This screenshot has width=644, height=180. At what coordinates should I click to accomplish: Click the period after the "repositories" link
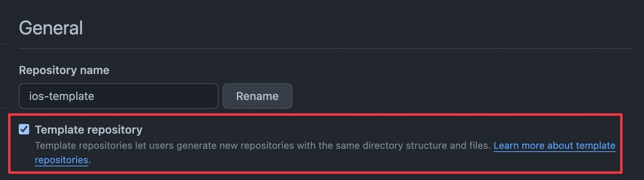89,160
